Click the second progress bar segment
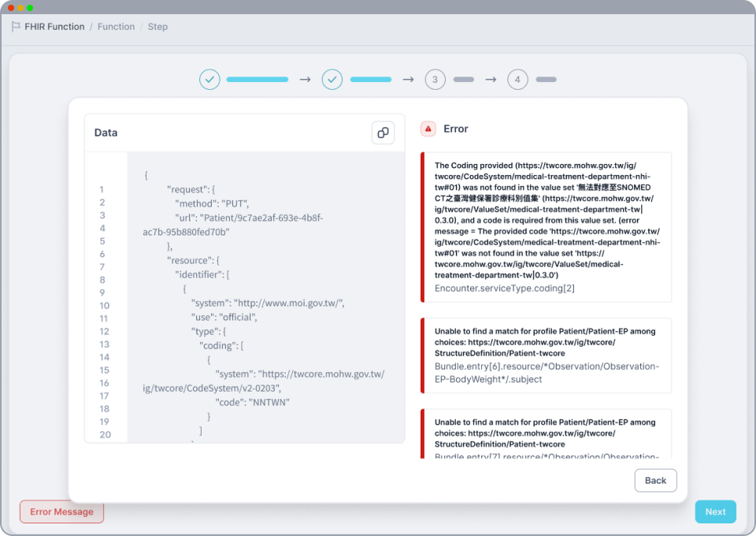756x536 pixels. coord(370,80)
